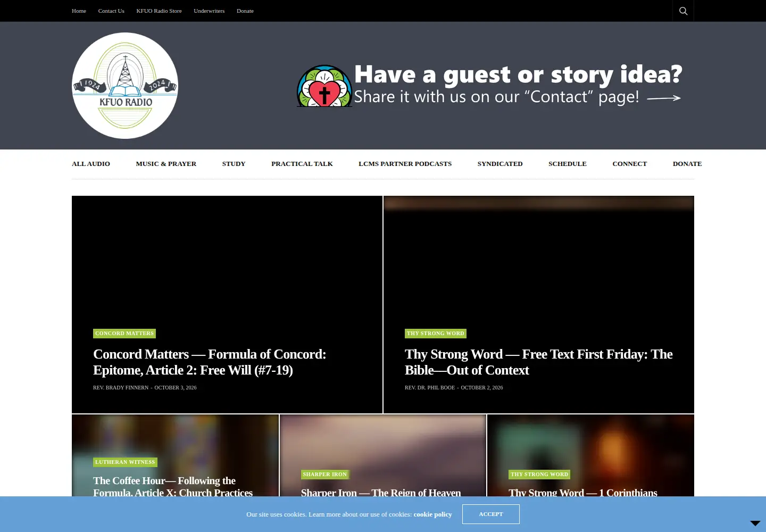Open the search magnifier icon

click(683, 11)
